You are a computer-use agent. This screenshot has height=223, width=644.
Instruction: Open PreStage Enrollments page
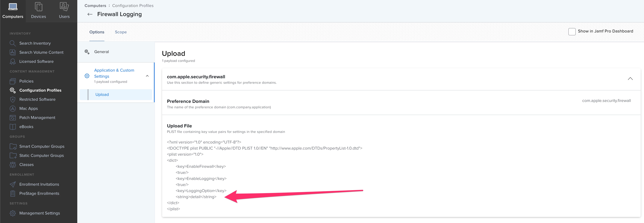(x=39, y=193)
